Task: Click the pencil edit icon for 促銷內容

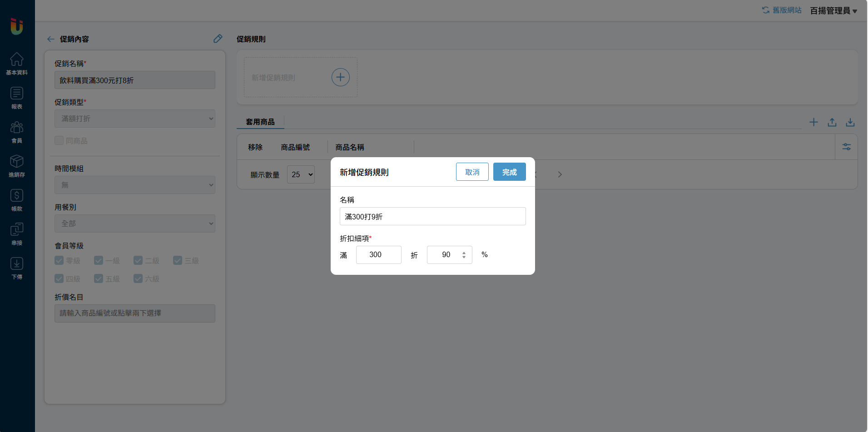Action: pos(218,39)
